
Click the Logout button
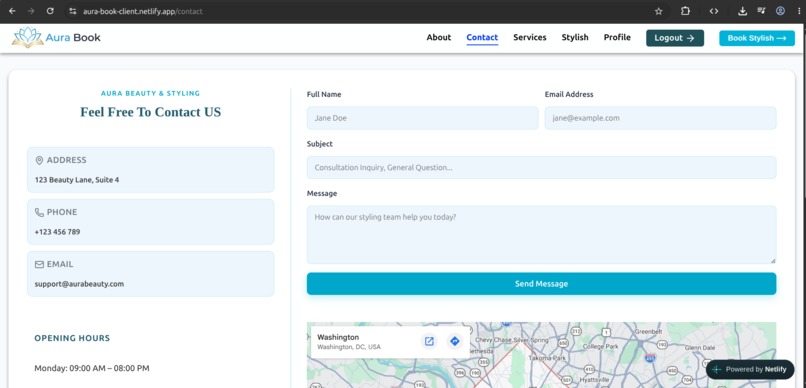click(675, 38)
